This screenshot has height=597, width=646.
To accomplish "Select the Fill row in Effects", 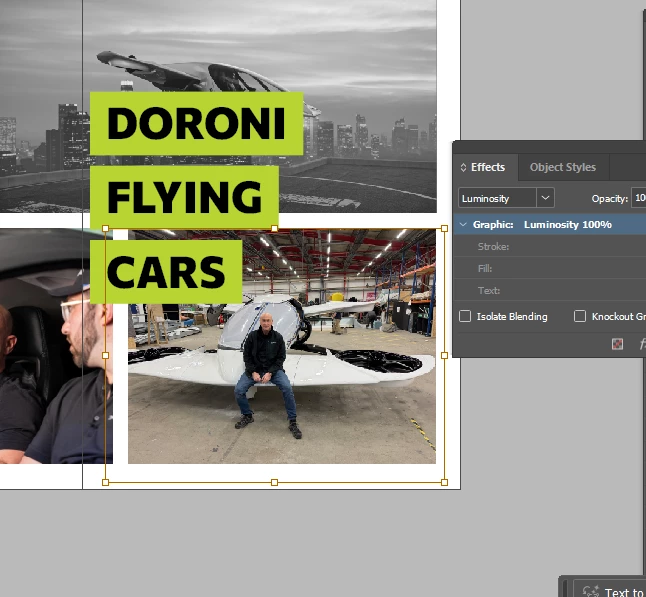I will (550, 268).
